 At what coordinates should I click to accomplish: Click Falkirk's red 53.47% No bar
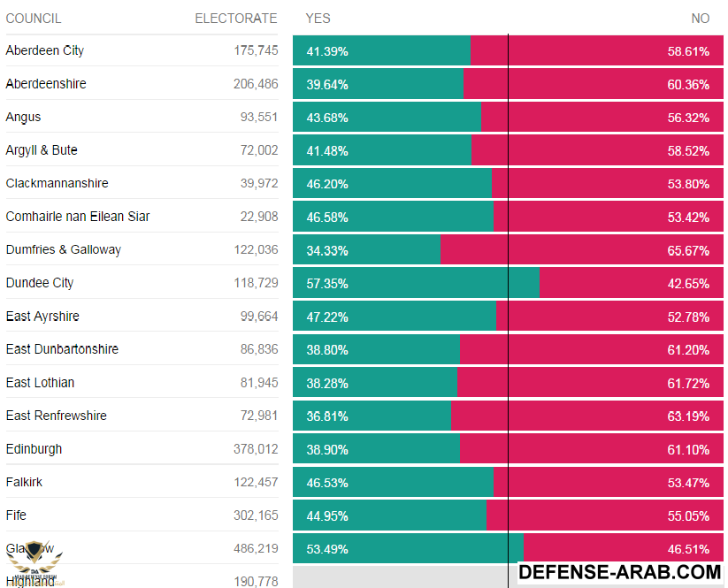click(x=609, y=483)
